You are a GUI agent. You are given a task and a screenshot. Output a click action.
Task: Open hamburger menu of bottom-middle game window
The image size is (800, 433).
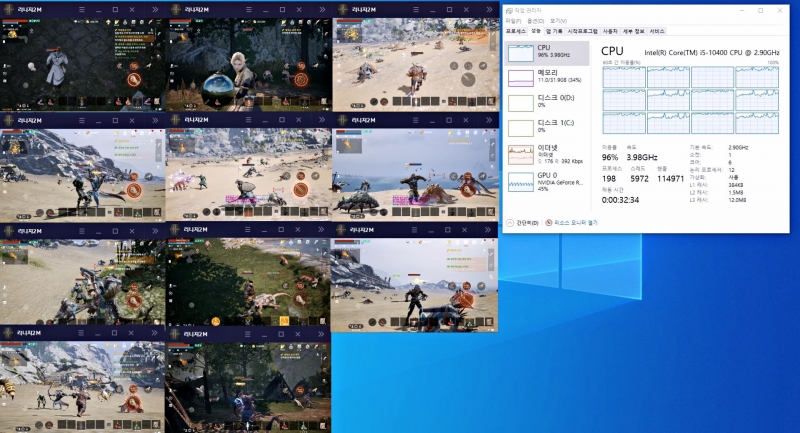[x=247, y=334]
